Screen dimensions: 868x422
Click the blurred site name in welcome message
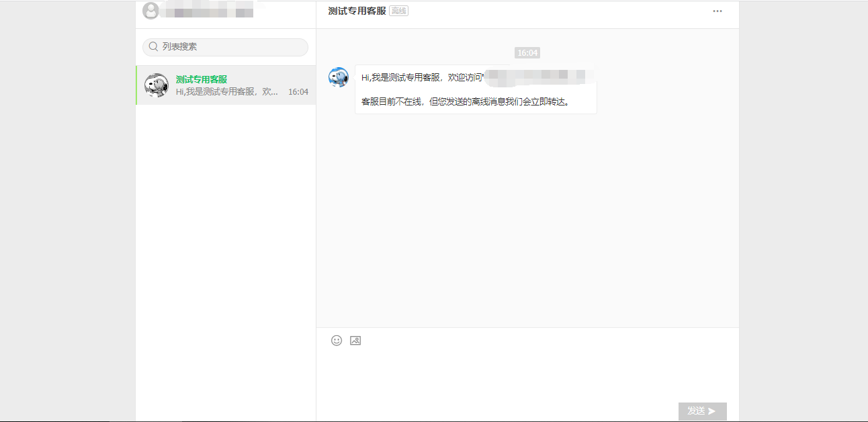[x=537, y=76]
